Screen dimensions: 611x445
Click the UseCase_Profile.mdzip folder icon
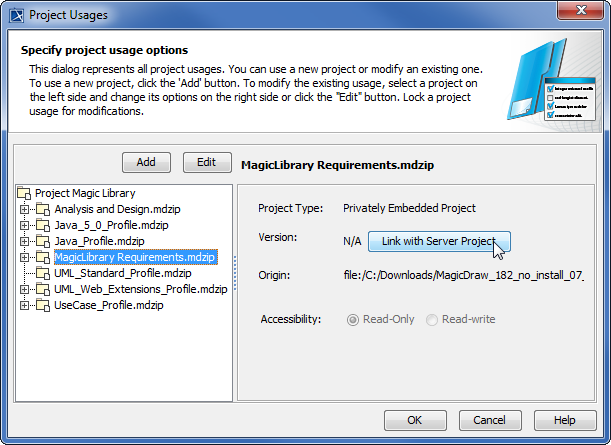pyautogui.click(x=43, y=305)
